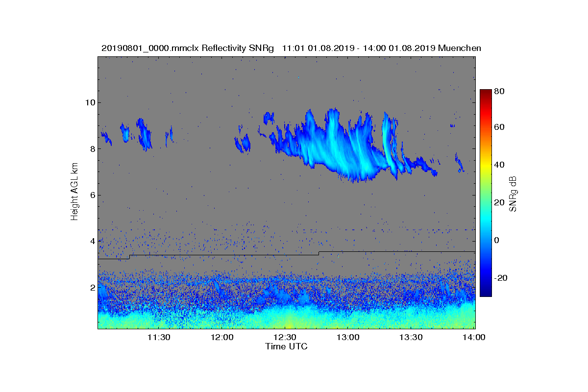588x392 pixels.
Task: Click the 'Muenchen' location text in the title
Action: coord(460,48)
